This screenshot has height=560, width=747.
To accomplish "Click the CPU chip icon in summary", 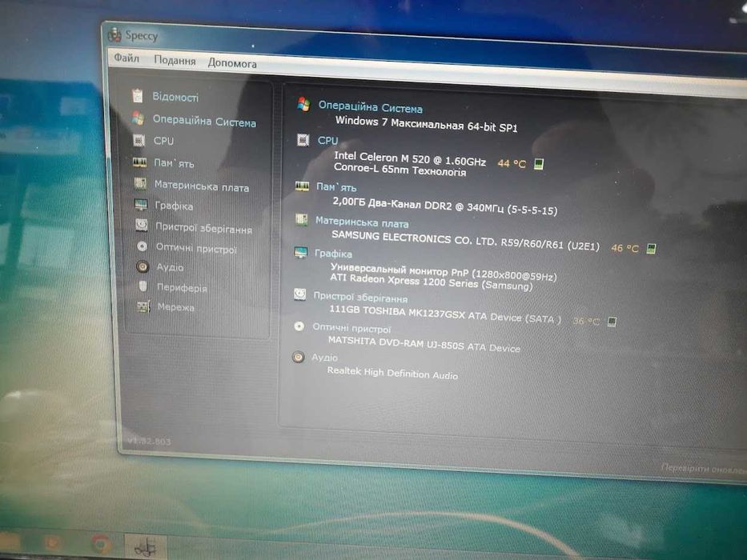I will [x=303, y=139].
